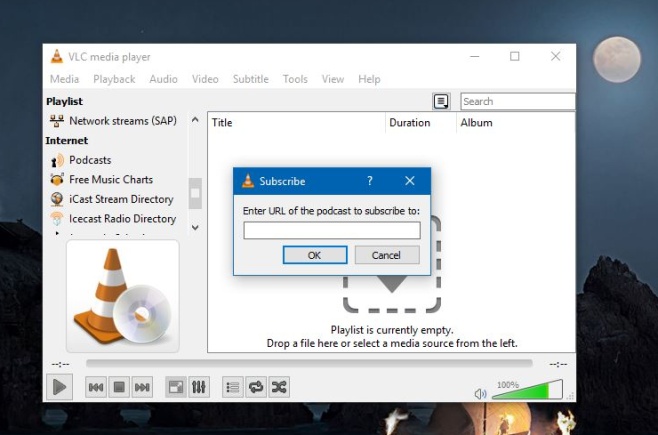This screenshot has width=658, height=435.
Task: Select Network streams (SAP) in sidebar
Action: pyautogui.click(x=113, y=121)
